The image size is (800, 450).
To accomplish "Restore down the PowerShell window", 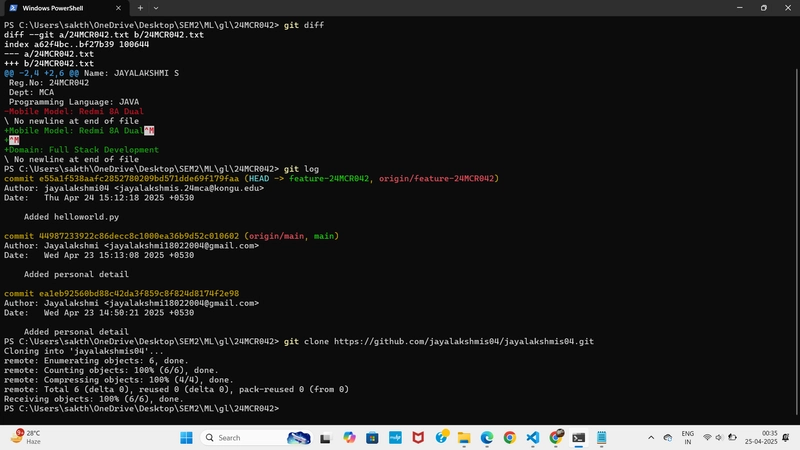I will pyautogui.click(x=764, y=8).
